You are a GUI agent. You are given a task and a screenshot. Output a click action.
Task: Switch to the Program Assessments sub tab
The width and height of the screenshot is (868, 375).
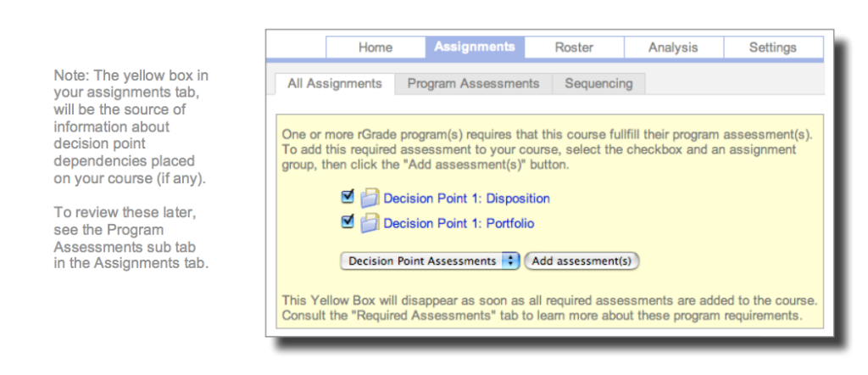tap(473, 83)
